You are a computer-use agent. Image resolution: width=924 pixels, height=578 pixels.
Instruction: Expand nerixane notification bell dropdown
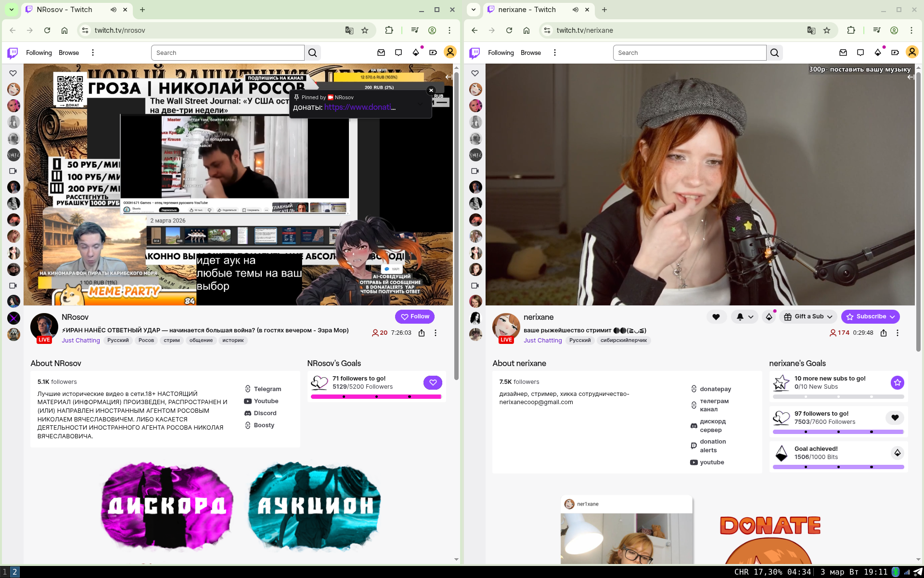tap(744, 316)
